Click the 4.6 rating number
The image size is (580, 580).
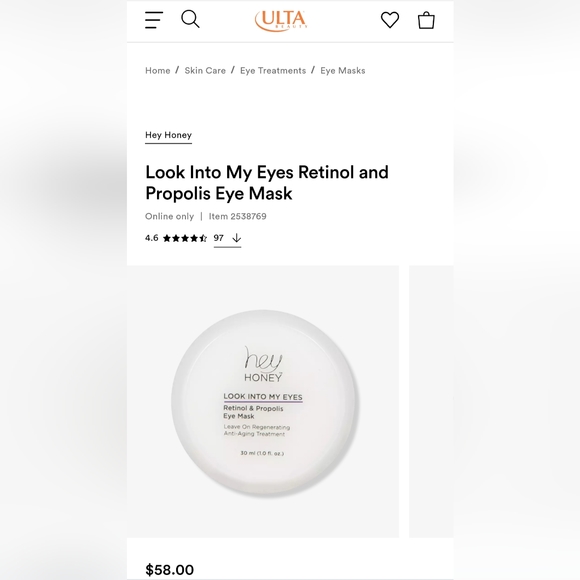tap(152, 238)
